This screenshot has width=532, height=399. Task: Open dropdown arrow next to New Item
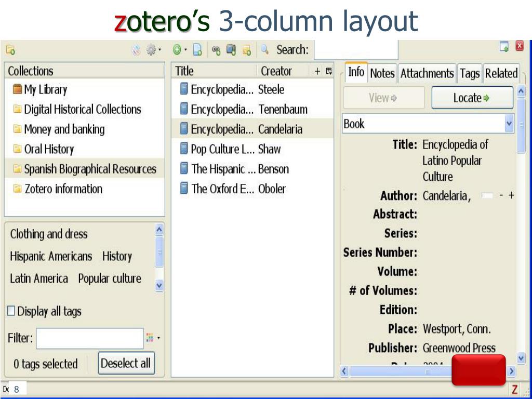tap(185, 50)
